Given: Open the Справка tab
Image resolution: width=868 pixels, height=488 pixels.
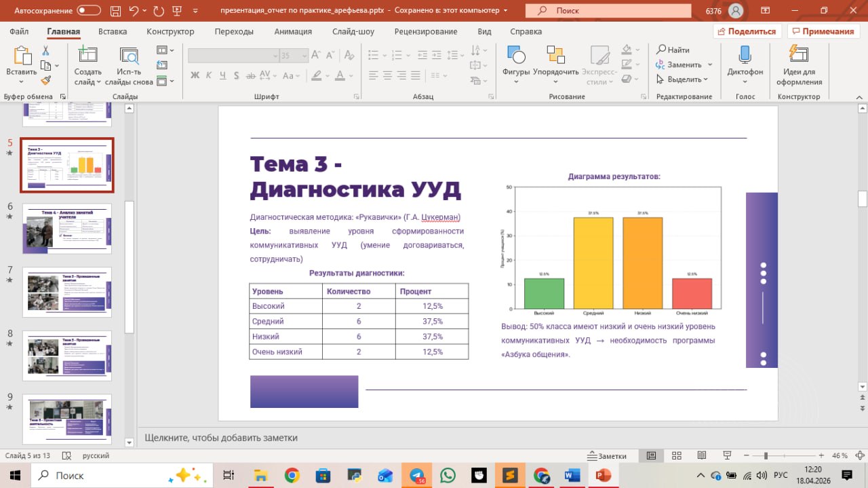Looking at the screenshot, I should 526,31.
